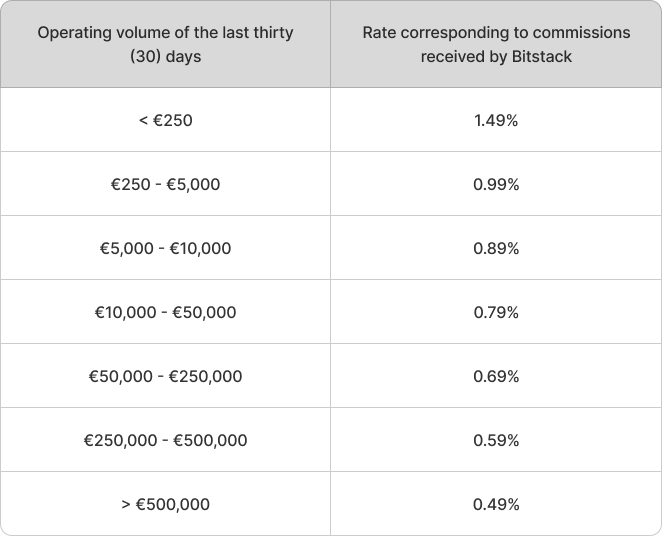The height and width of the screenshot is (536, 662).
Task: Click the '€250,000 - €500,000' range cell
Action: 166,440
